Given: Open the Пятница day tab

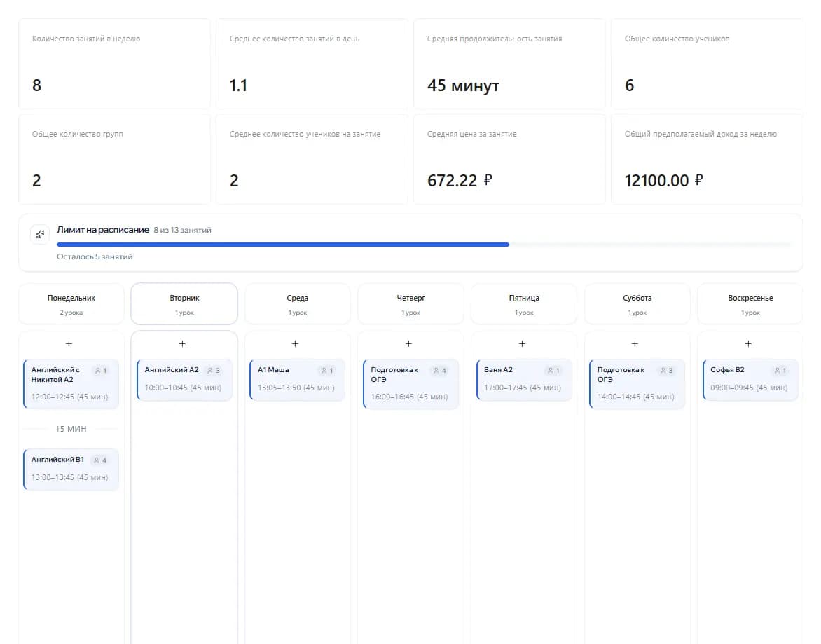Looking at the screenshot, I should [523, 303].
